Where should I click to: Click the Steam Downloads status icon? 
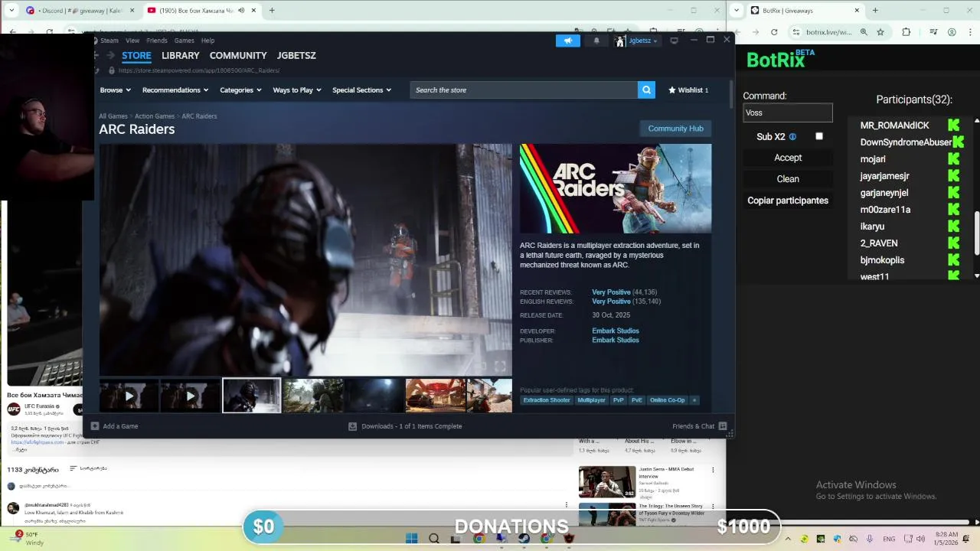tap(352, 426)
